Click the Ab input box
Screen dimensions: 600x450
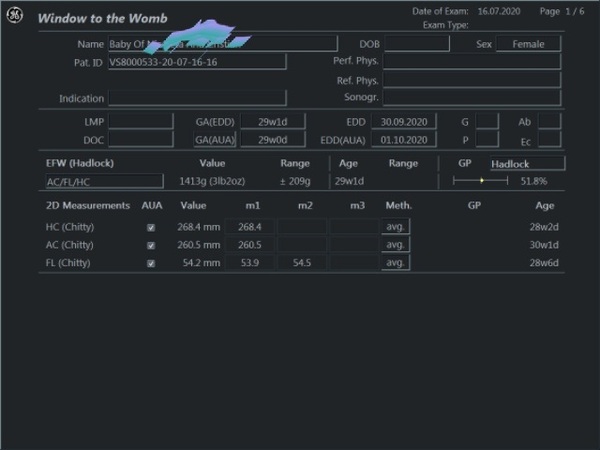pos(549,122)
